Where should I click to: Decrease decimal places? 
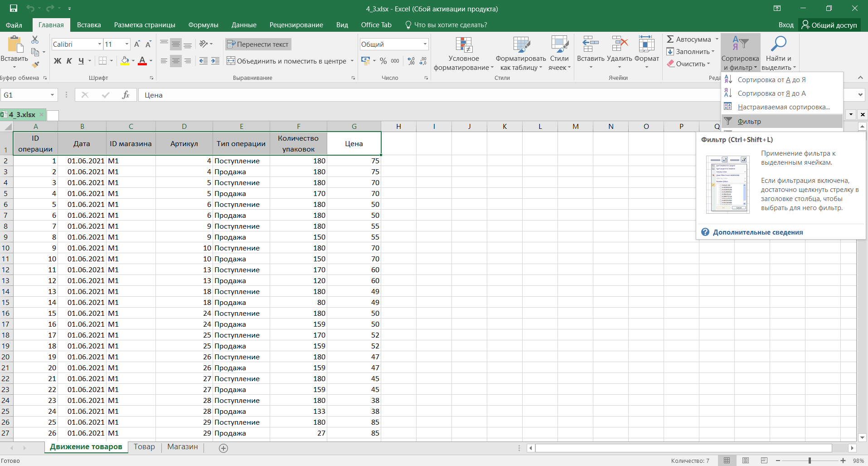pos(423,61)
